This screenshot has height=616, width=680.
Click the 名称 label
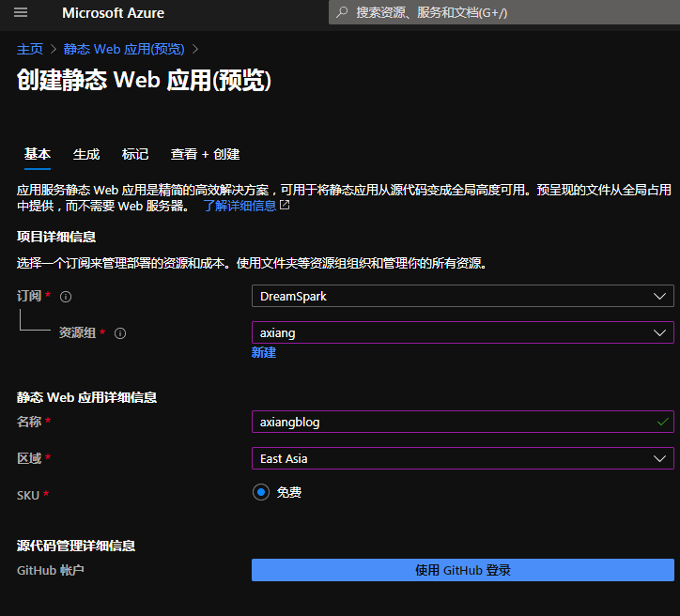(29, 422)
